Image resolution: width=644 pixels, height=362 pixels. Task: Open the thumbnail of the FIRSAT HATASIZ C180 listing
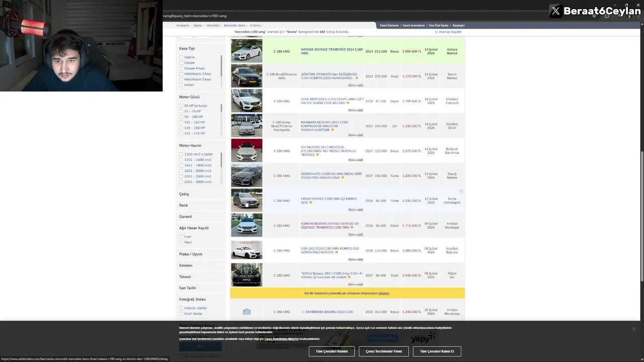(247, 201)
